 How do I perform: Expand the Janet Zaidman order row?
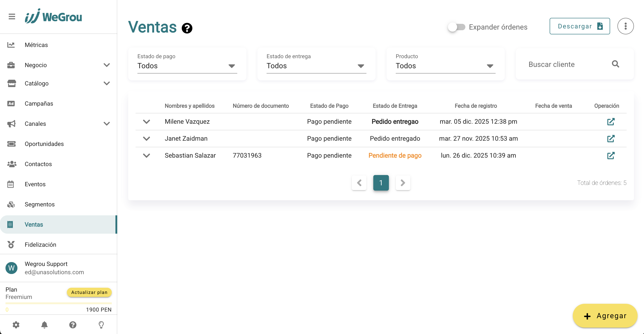coord(147,139)
